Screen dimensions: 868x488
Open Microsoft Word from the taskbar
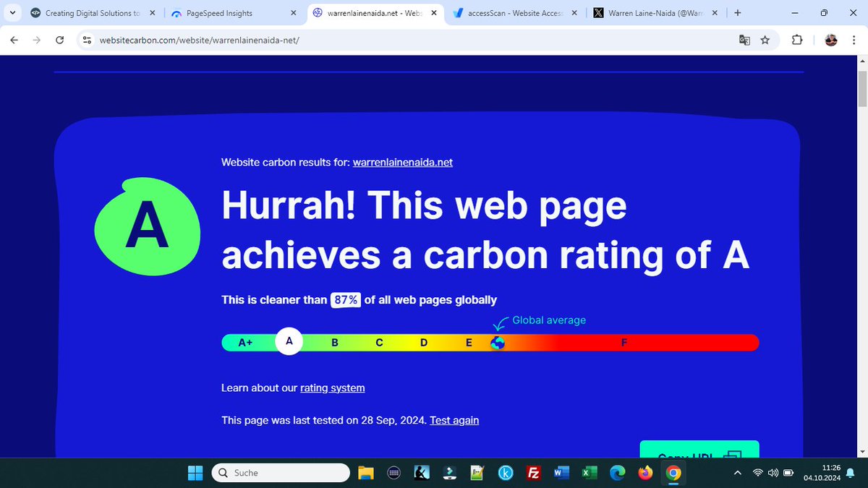coord(561,472)
